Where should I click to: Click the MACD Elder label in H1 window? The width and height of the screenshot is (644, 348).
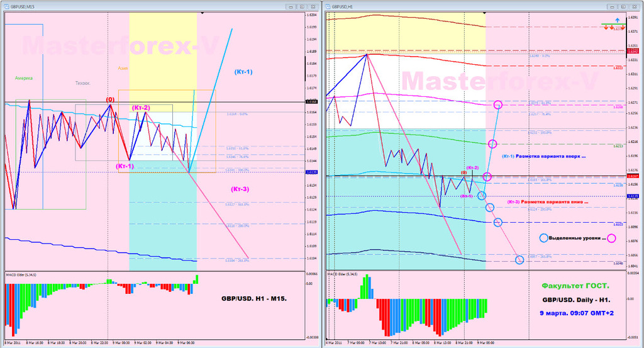click(x=341, y=274)
